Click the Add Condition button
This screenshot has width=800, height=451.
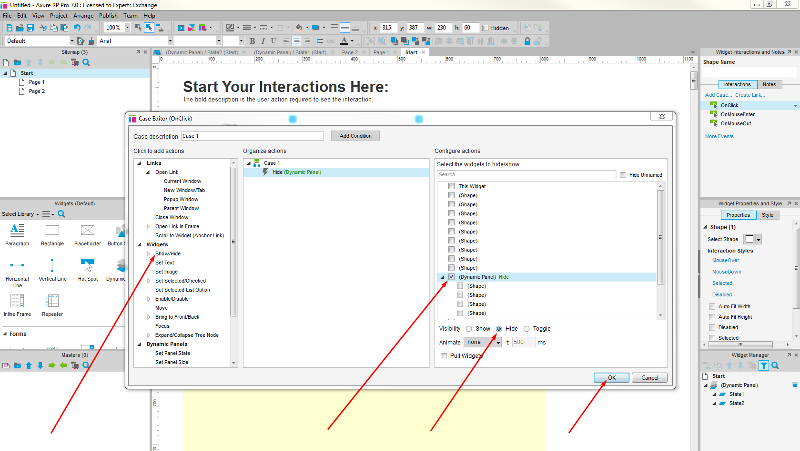click(355, 136)
